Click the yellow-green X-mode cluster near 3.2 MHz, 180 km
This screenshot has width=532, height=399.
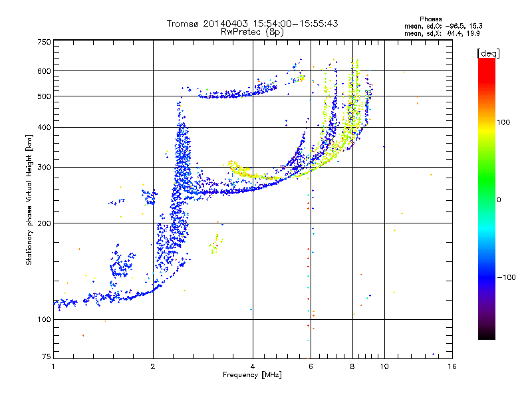coord(215,243)
